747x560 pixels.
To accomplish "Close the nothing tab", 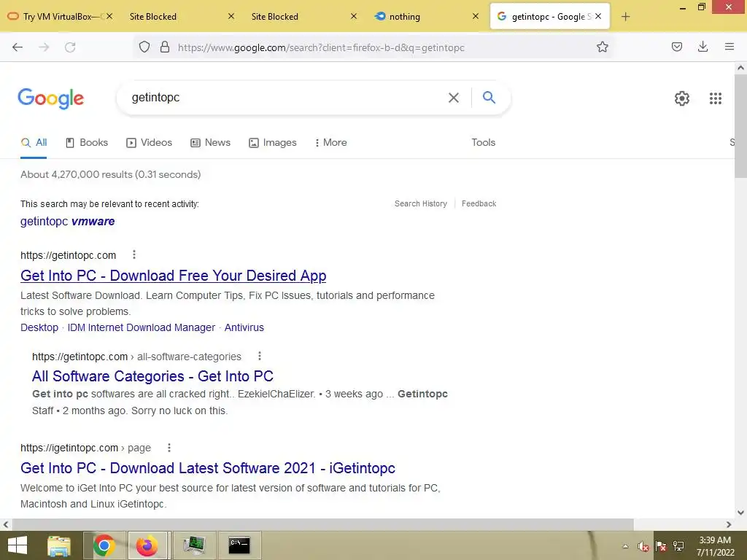I will coord(476,16).
